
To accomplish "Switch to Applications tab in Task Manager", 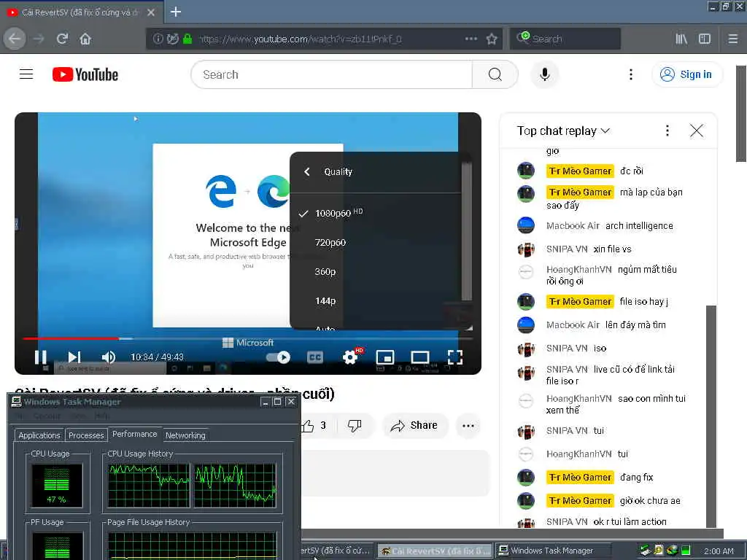I will (x=39, y=435).
